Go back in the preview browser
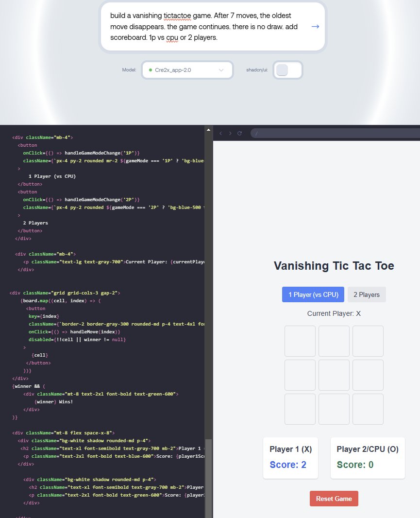Viewport: 420px width, 518px height. pyautogui.click(x=221, y=133)
